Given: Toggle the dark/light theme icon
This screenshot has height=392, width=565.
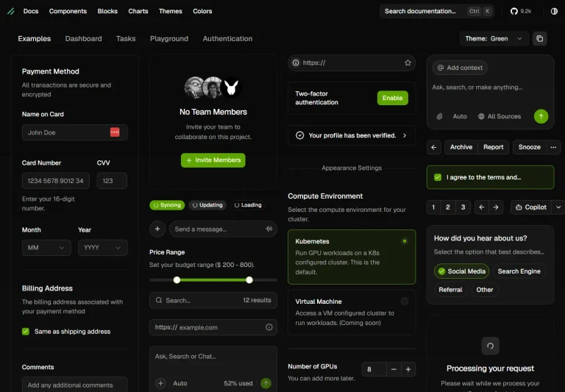Looking at the screenshot, I should point(554,11).
